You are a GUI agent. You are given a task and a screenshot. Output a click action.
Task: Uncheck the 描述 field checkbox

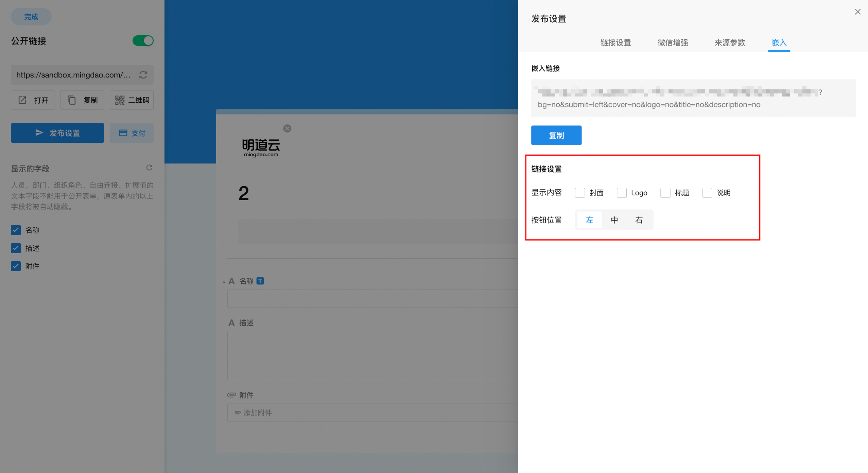(x=16, y=248)
